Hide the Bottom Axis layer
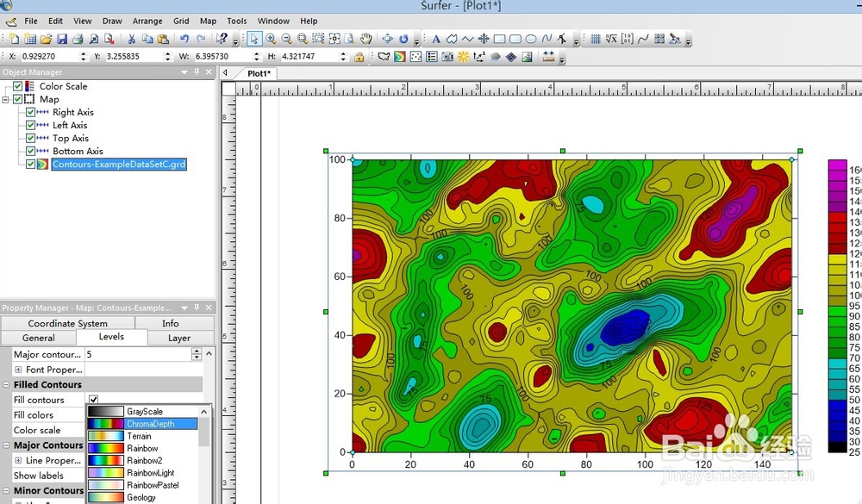This screenshot has height=504, width=862. point(31,151)
